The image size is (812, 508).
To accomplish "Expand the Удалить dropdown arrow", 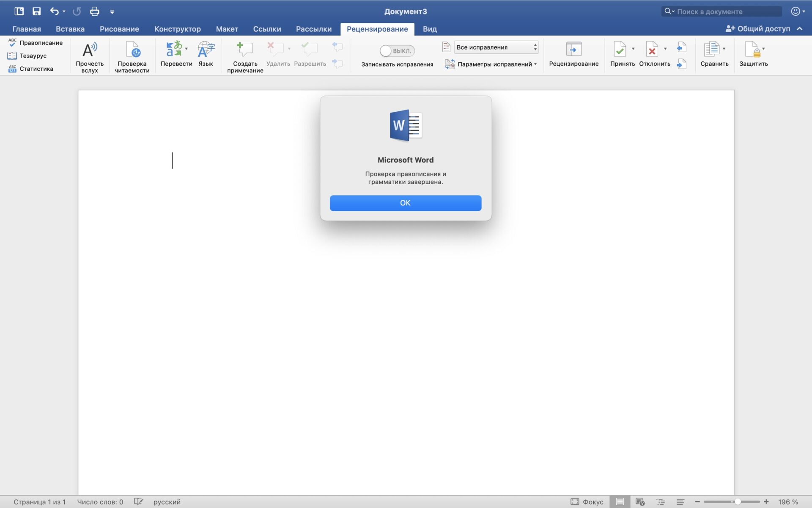I will click(x=289, y=49).
